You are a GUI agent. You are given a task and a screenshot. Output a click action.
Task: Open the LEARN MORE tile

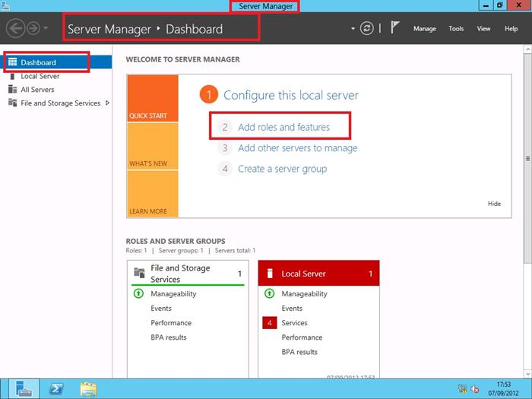(153, 194)
